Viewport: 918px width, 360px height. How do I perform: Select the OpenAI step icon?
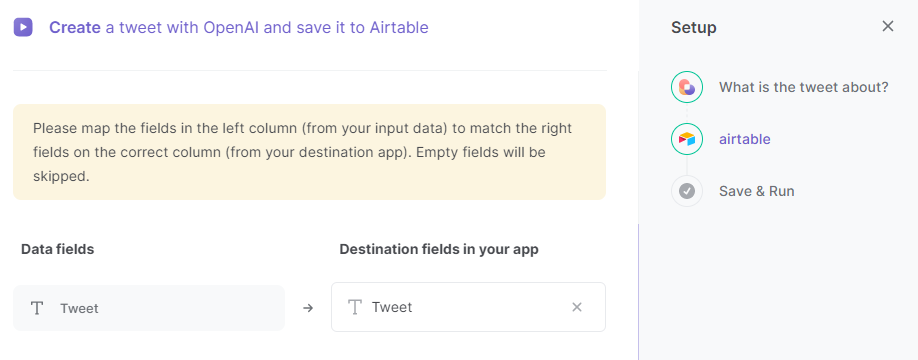(687, 87)
